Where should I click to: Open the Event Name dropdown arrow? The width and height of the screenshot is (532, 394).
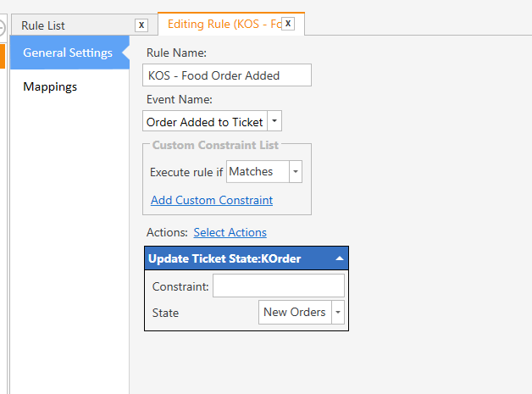274,121
